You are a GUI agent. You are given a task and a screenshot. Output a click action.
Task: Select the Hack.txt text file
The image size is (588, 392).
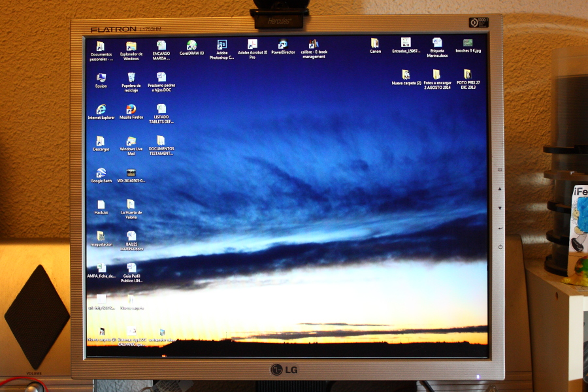pos(101,207)
